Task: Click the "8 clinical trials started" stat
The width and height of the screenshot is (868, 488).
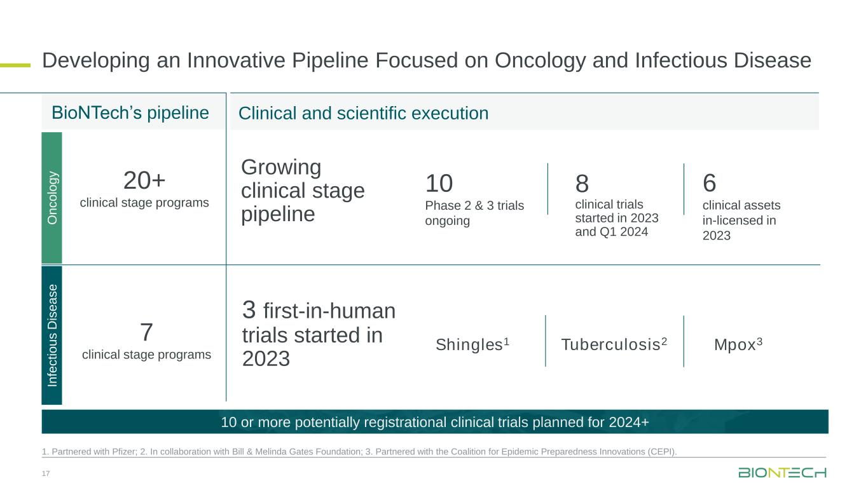Action: [616, 205]
